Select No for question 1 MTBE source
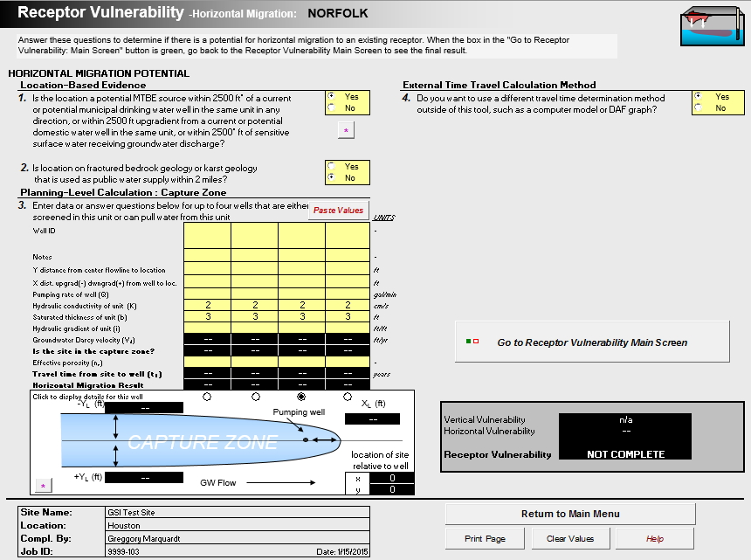751x560 pixels. pyautogui.click(x=330, y=108)
